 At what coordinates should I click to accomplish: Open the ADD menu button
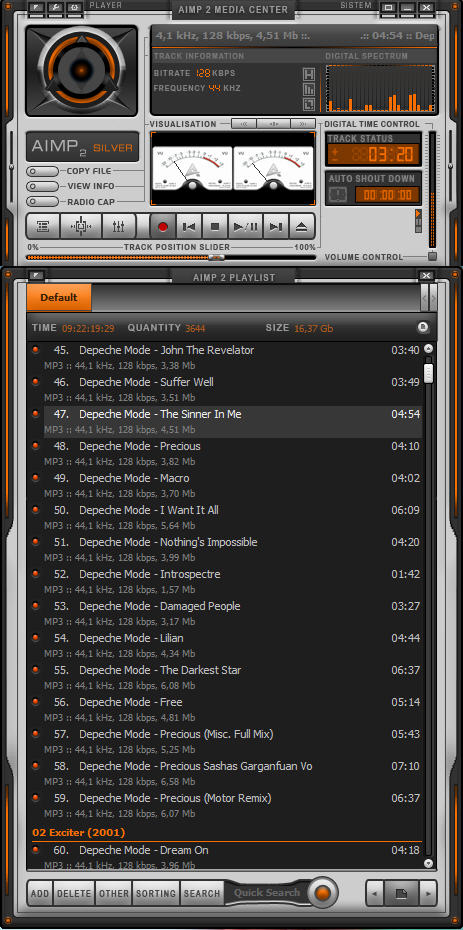tap(40, 893)
